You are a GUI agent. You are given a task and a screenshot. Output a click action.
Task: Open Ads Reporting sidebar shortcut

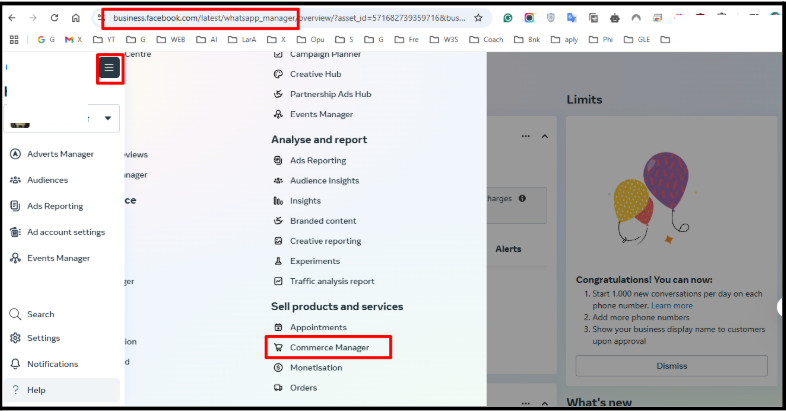(55, 206)
